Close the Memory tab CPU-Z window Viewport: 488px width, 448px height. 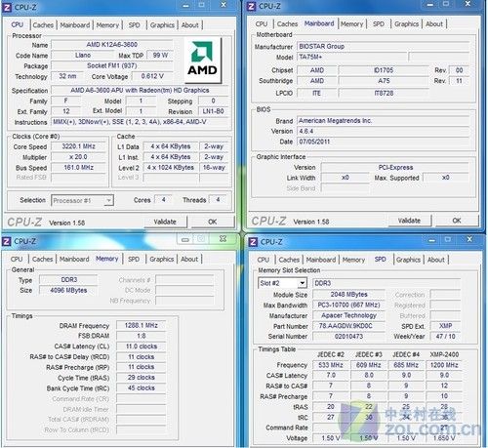click(223, 239)
